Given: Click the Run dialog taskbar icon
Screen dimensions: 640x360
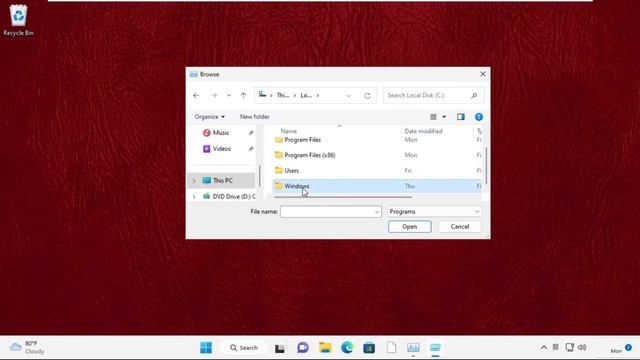Looking at the screenshot, I should tap(435, 348).
